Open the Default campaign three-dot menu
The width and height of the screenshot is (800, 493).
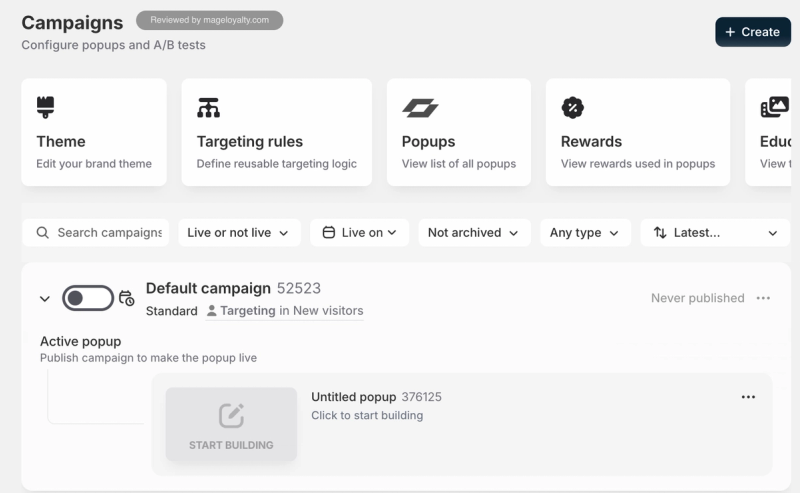[763, 298]
